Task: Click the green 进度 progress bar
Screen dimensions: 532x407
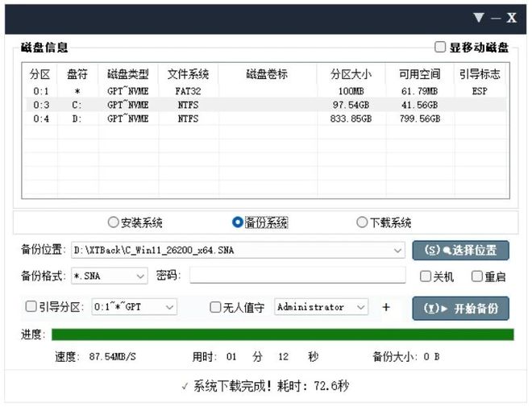Action: coord(283,334)
